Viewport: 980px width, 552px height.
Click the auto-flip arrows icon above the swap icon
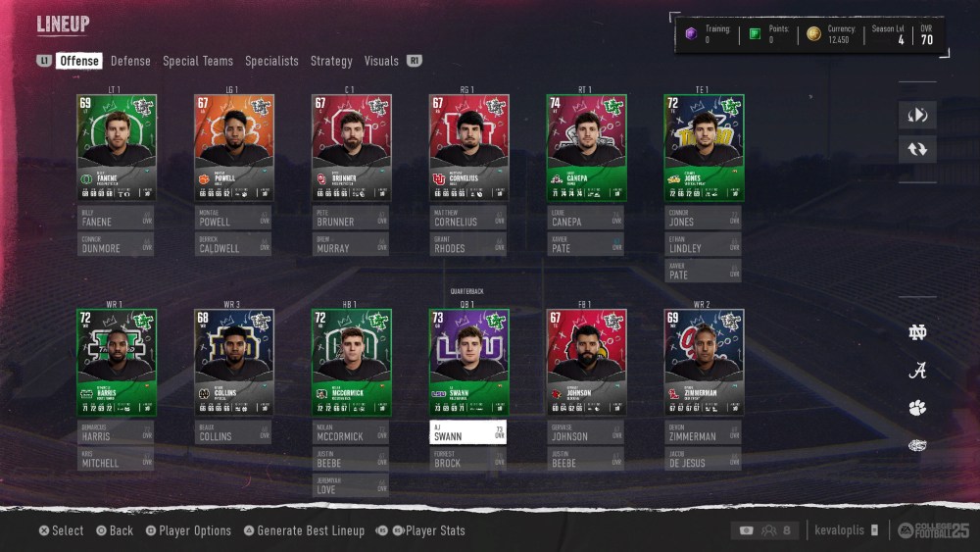pyautogui.click(x=917, y=115)
